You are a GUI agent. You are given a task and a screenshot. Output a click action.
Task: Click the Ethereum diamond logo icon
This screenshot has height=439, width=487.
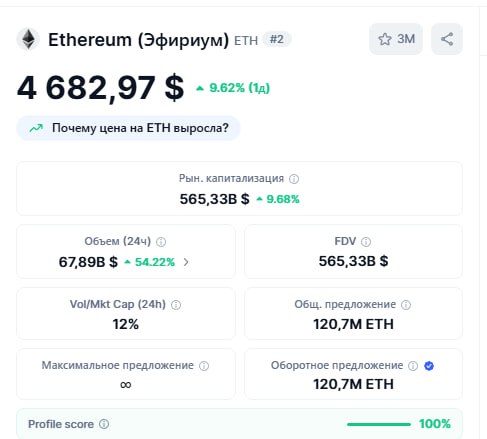coord(28,39)
